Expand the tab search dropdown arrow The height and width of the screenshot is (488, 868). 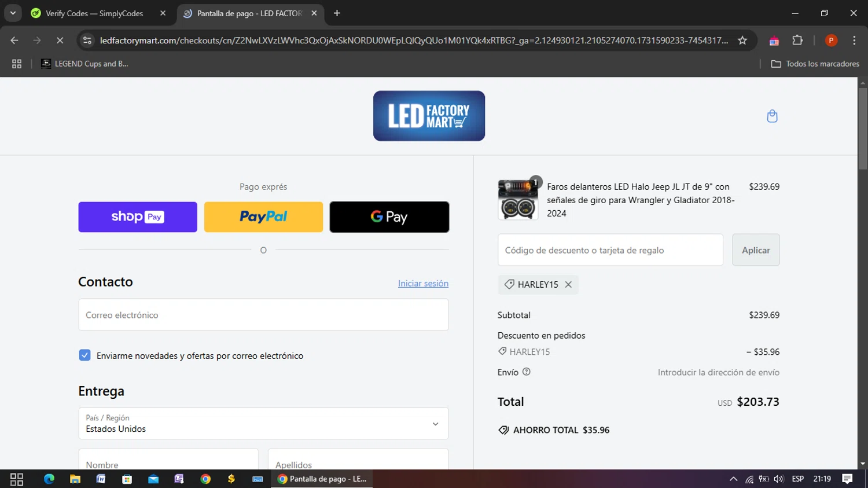[x=13, y=13]
